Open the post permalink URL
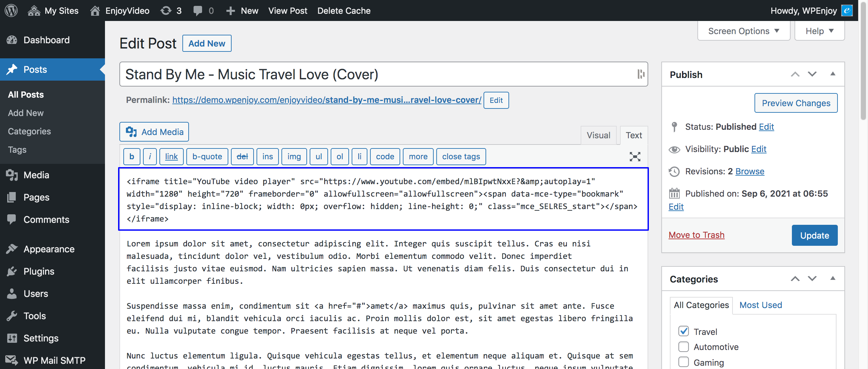This screenshot has width=868, height=369. pyautogui.click(x=326, y=100)
